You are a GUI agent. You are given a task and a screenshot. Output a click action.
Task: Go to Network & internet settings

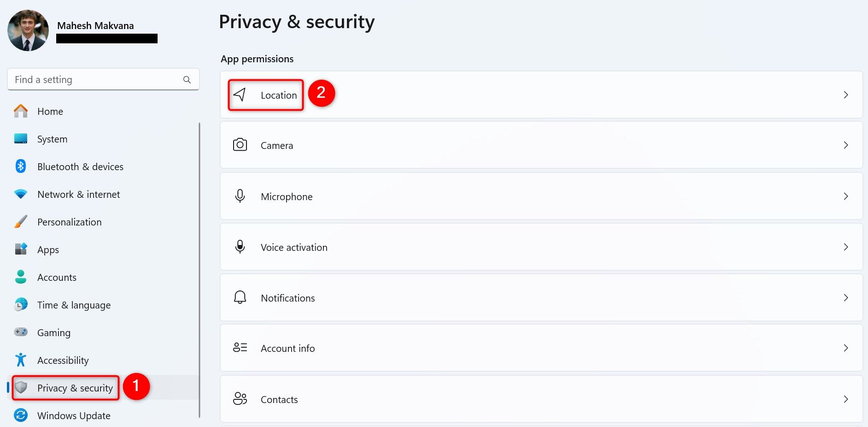[78, 194]
